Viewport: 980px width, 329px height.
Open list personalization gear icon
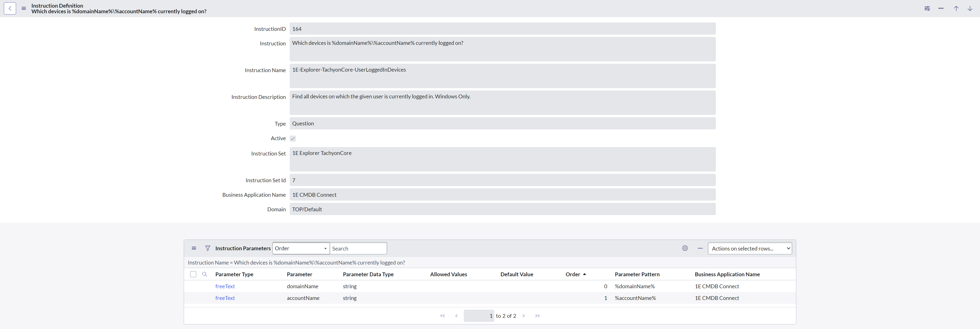(685, 248)
